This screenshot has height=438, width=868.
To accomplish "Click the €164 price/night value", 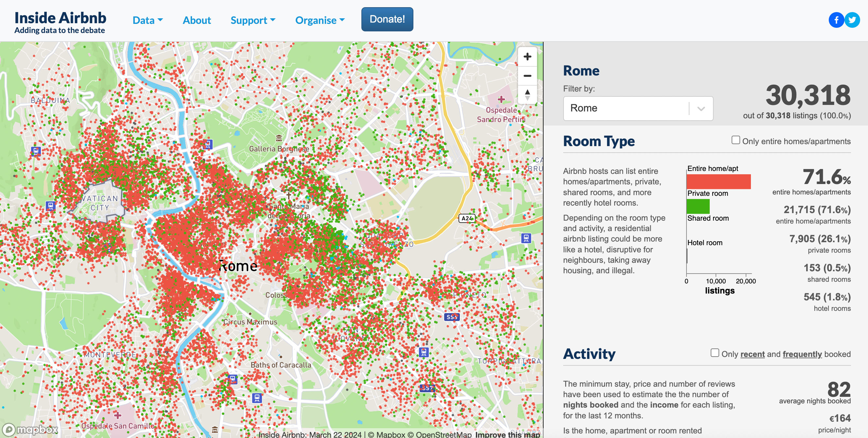I will point(840,418).
